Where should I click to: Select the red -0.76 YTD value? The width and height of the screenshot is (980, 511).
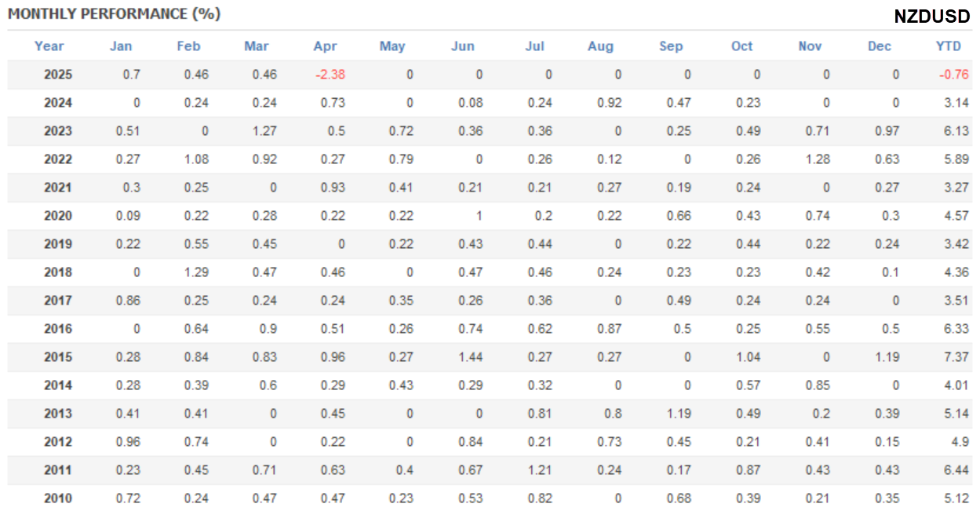(x=954, y=75)
